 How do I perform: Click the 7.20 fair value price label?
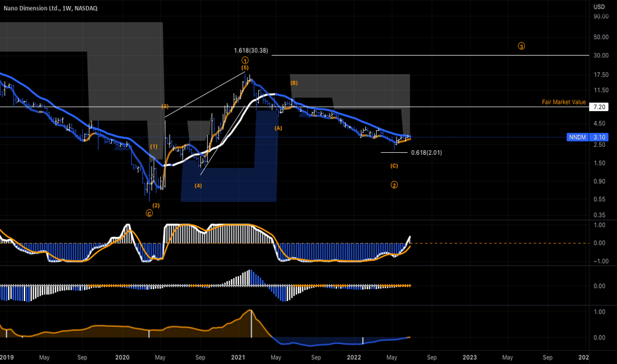[x=599, y=107]
